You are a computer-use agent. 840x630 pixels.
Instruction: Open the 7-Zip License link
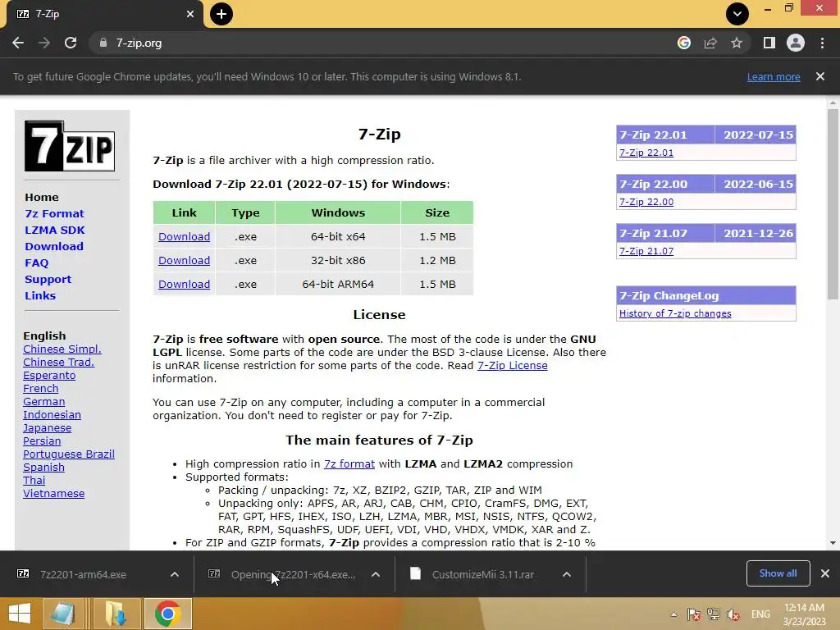coord(512,365)
